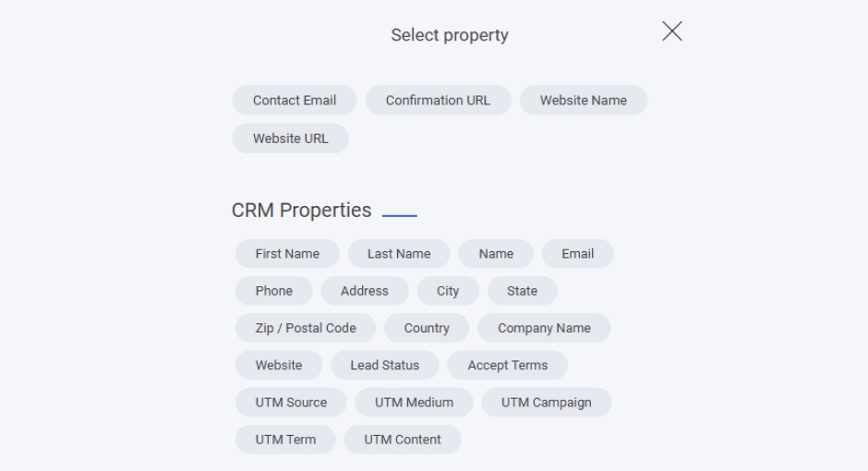The image size is (868, 471).
Task: Select the UTM Content property
Action: 403,440
